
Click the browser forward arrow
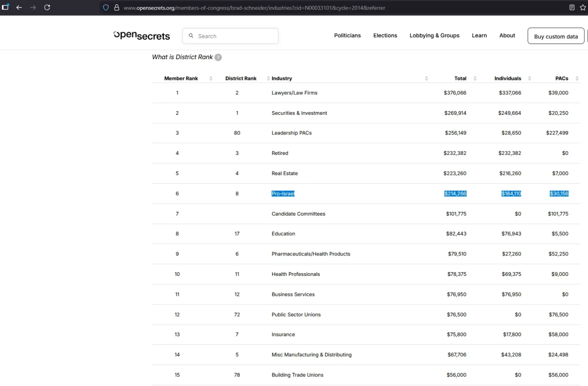pos(33,7)
